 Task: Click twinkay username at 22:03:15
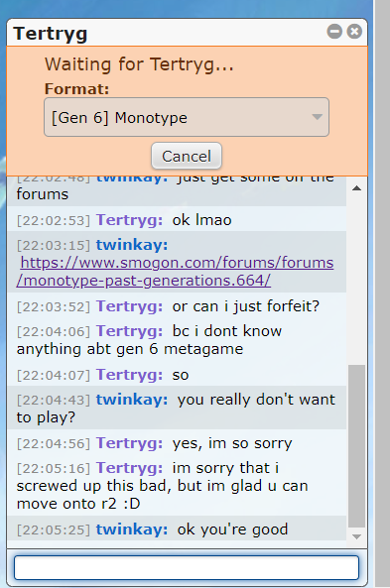click(132, 245)
